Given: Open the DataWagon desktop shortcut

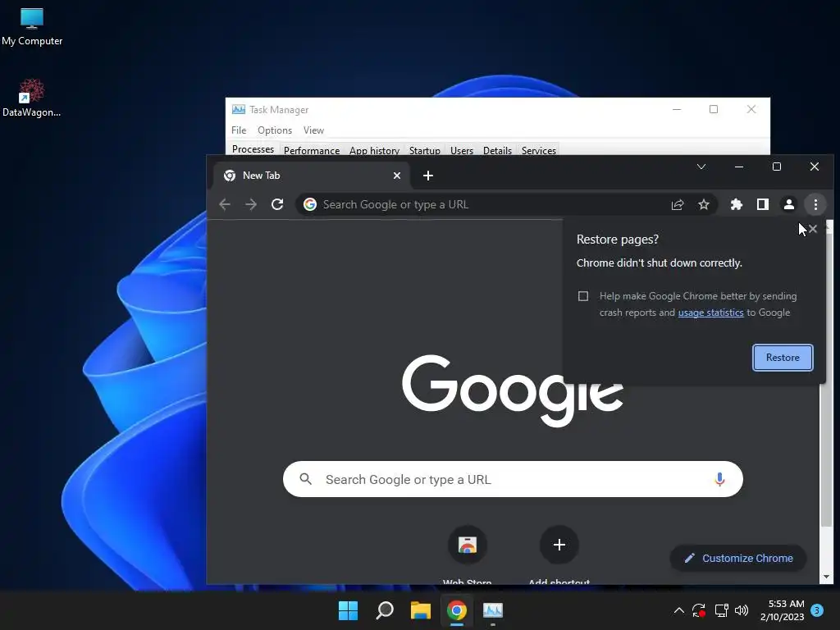Looking at the screenshot, I should pos(32,98).
